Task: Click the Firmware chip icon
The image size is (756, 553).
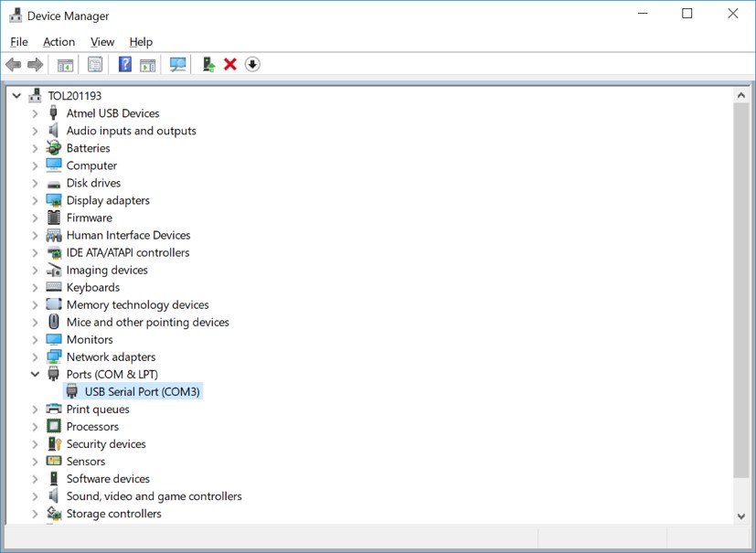Action: 54,218
